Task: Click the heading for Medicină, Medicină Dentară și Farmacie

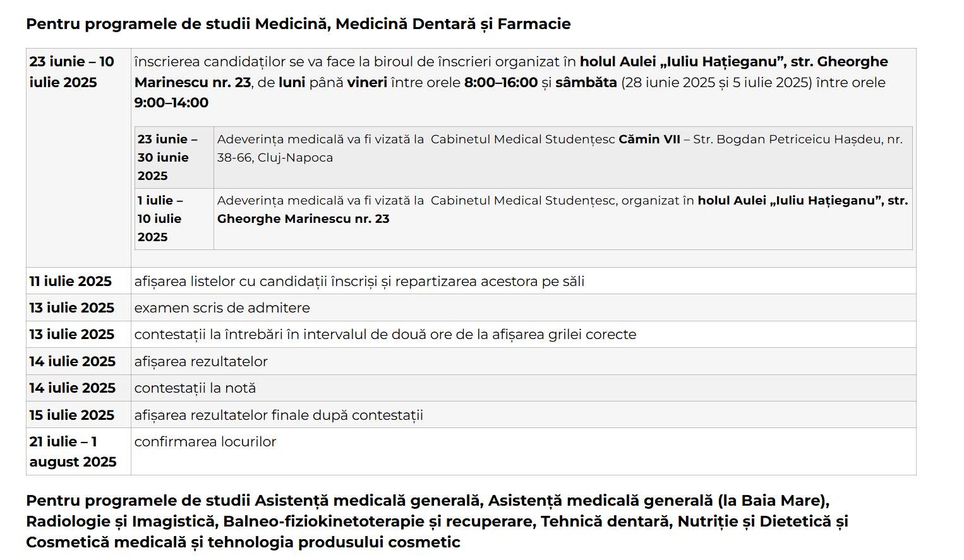Action: 298,24
